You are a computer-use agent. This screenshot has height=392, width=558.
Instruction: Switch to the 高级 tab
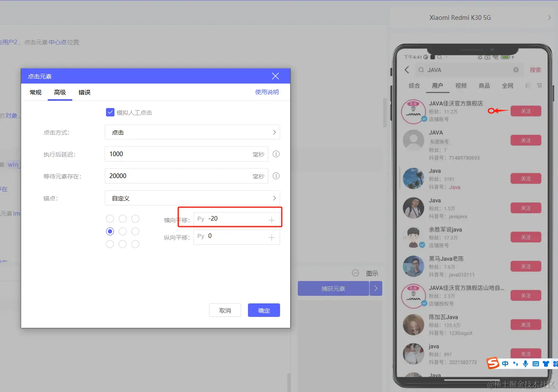coord(60,92)
